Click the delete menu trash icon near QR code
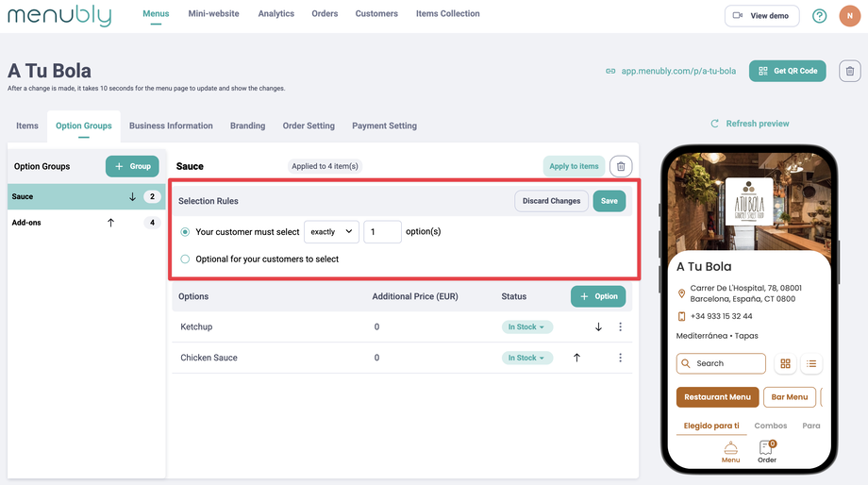 click(x=850, y=71)
